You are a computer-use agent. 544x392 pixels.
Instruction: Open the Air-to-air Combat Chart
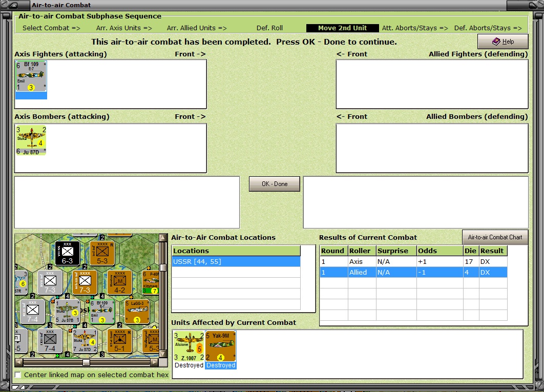pyautogui.click(x=495, y=237)
